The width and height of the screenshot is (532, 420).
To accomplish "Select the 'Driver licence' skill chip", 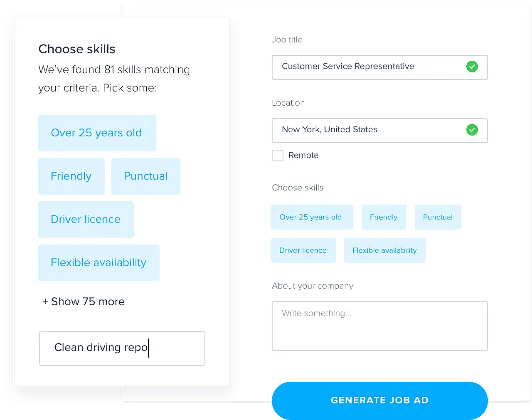I will (x=86, y=219).
